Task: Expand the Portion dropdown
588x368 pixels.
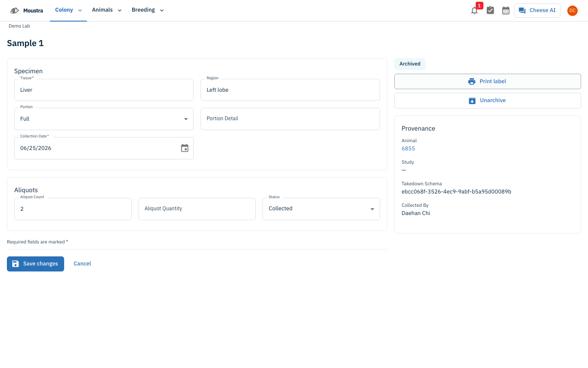Action: pyautogui.click(x=104, y=119)
